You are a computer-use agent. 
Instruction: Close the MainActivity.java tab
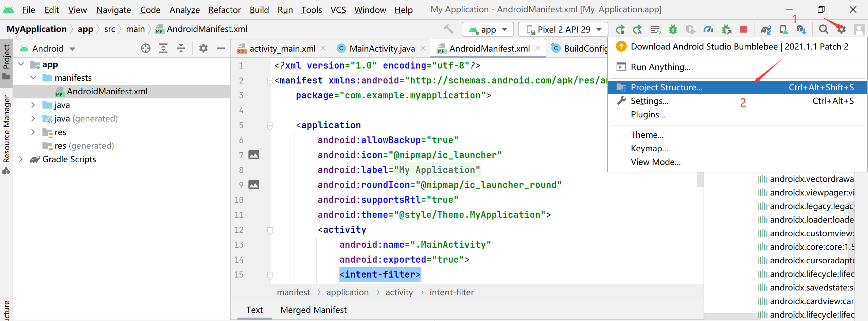(x=423, y=48)
